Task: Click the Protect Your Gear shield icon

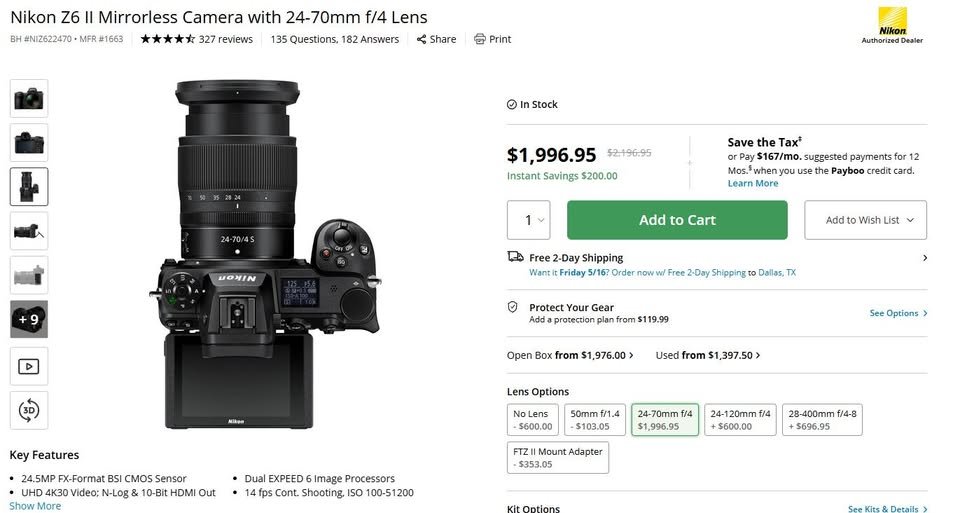Action: pos(513,307)
